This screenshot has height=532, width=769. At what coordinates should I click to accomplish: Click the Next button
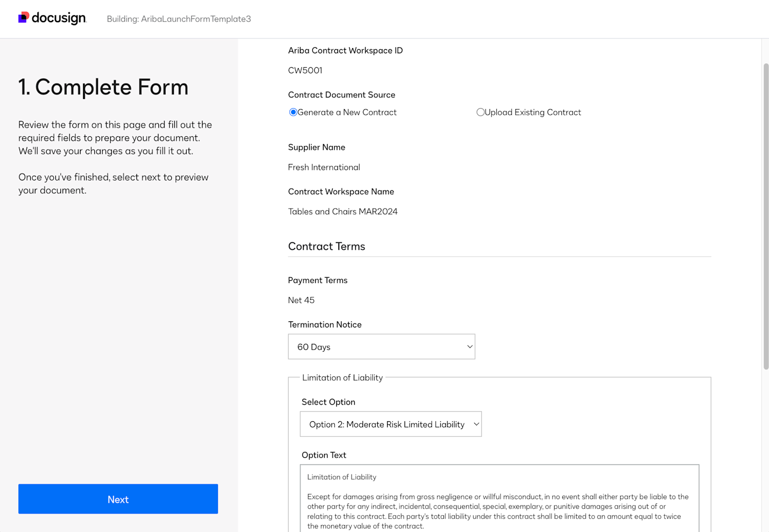118,499
